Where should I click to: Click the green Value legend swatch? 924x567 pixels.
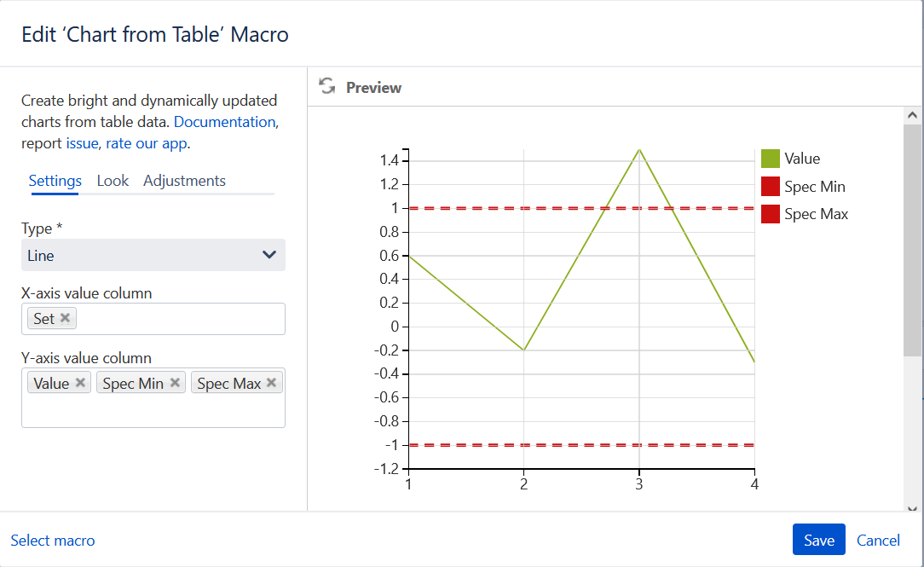point(771,159)
